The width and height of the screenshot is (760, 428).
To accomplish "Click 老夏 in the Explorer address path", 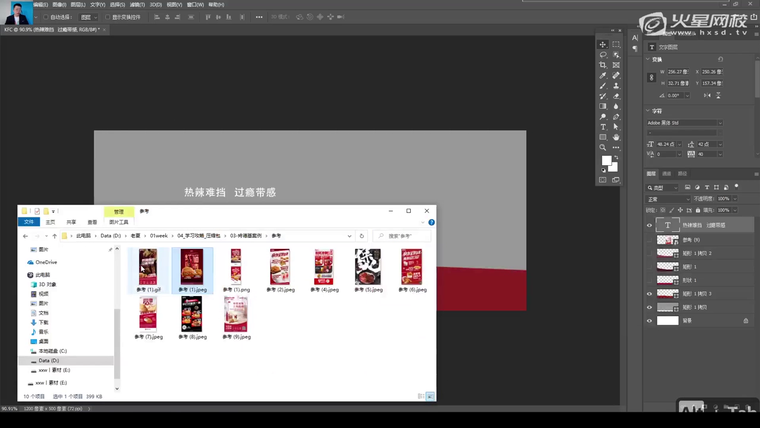I will 136,236.
